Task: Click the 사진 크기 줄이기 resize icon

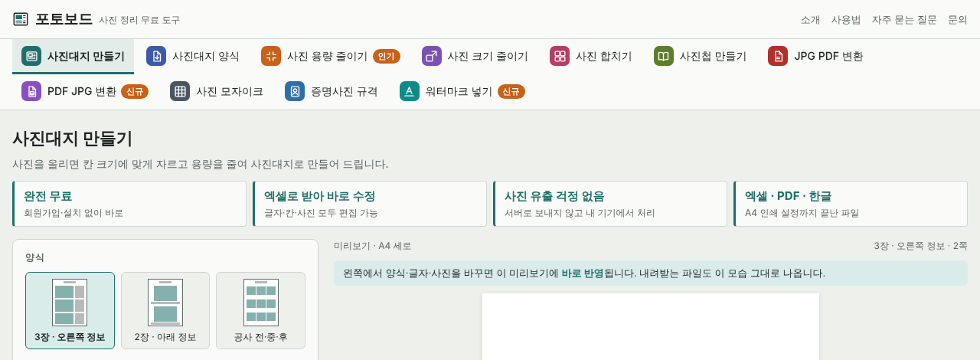Action: (432, 56)
